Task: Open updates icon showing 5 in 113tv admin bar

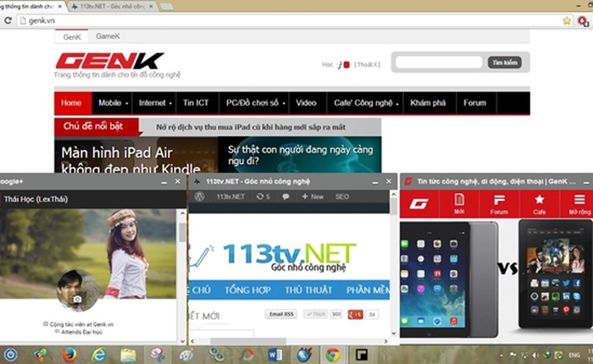Action: click(263, 196)
